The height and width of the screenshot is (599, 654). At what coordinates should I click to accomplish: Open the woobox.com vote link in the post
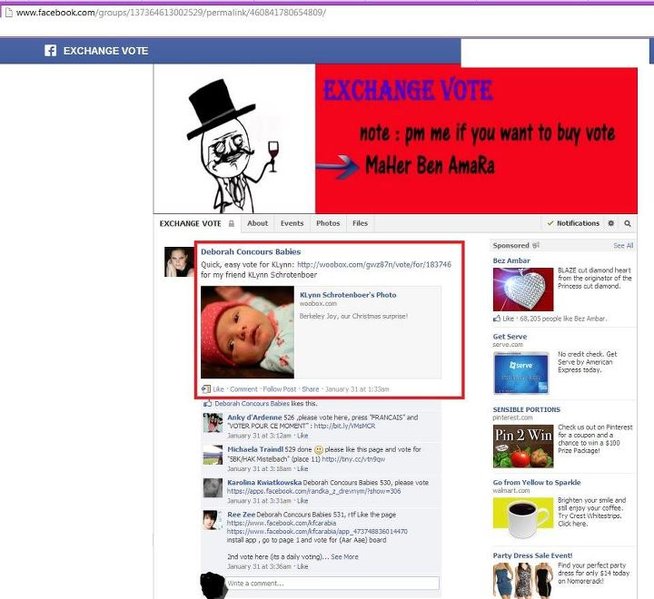(x=374, y=264)
